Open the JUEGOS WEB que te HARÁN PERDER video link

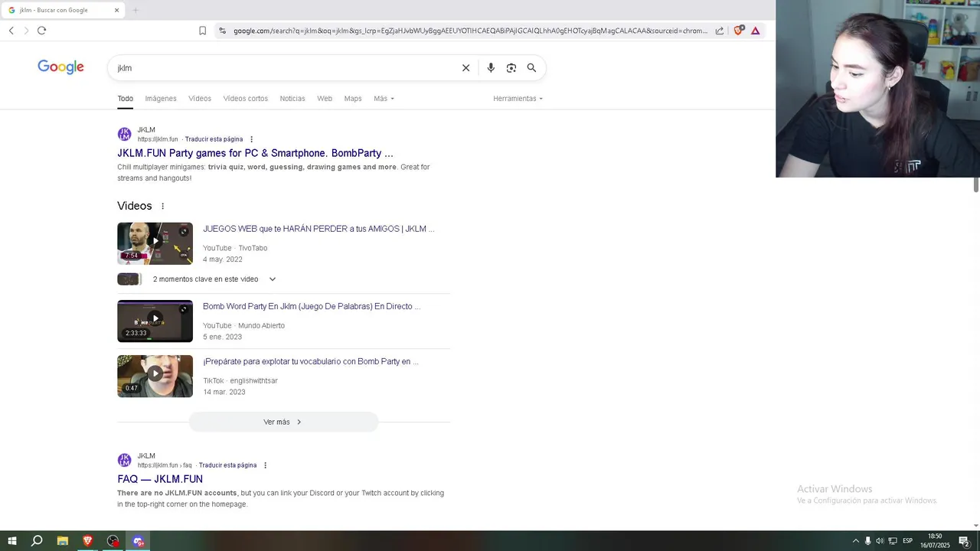pos(318,229)
